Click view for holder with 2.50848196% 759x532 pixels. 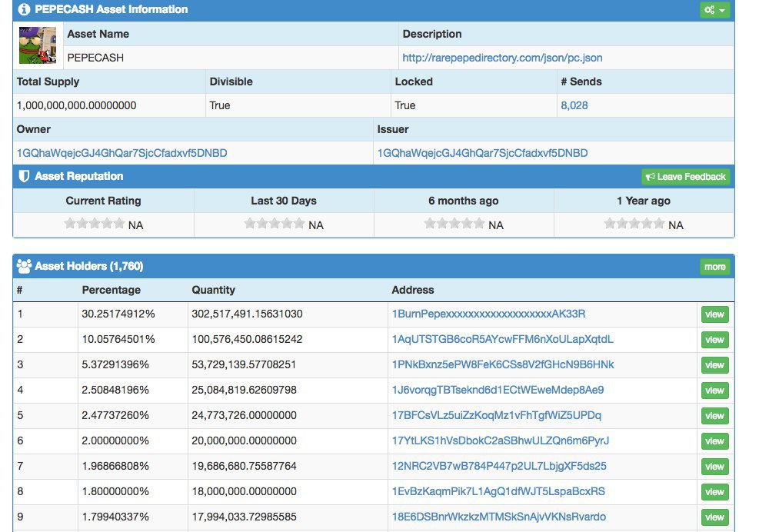pos(714,391)
